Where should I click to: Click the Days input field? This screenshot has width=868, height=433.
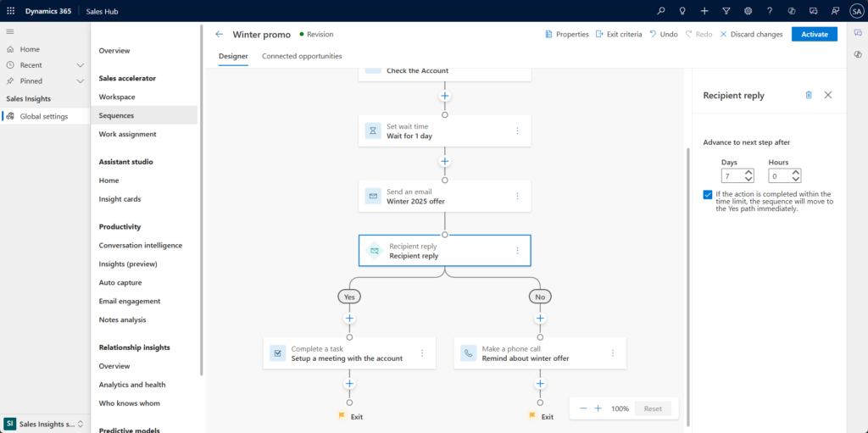[x=732, y=176]
